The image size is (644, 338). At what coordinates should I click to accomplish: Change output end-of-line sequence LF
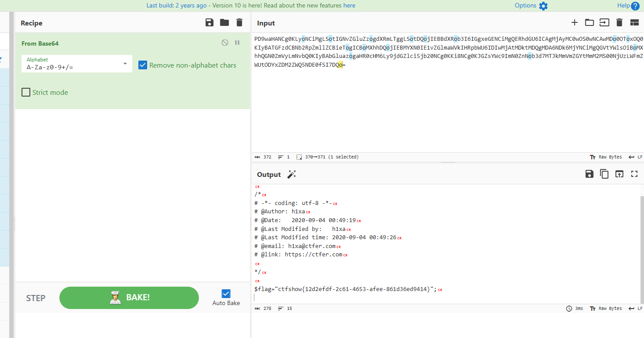(x=635, y=309)
